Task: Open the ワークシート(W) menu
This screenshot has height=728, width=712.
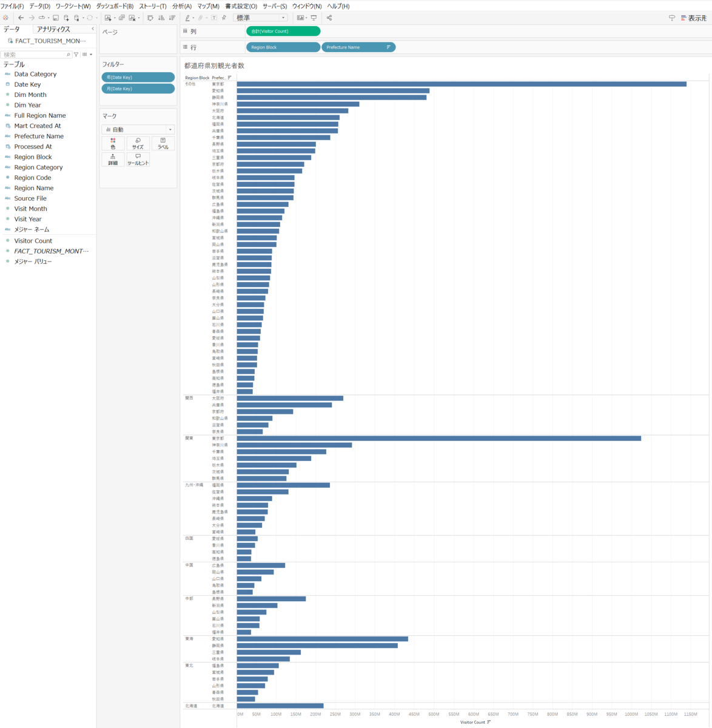Action: coord(73,6)
